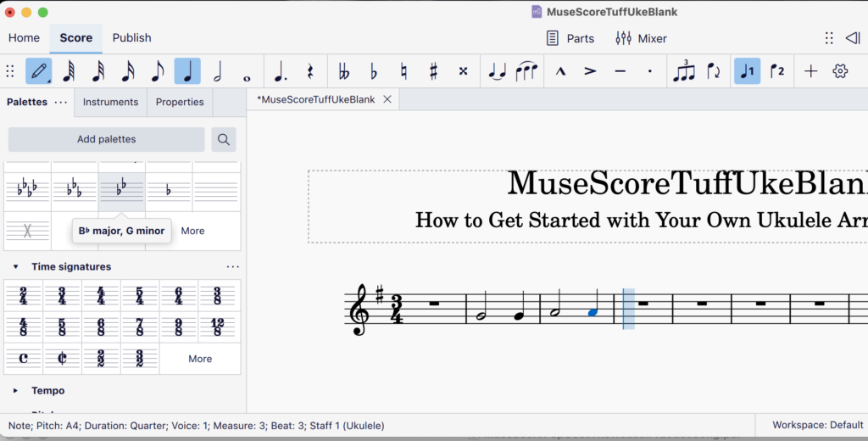Open the Workspace: Default selector
Screen dimensions: 868x441
point(818,425)
